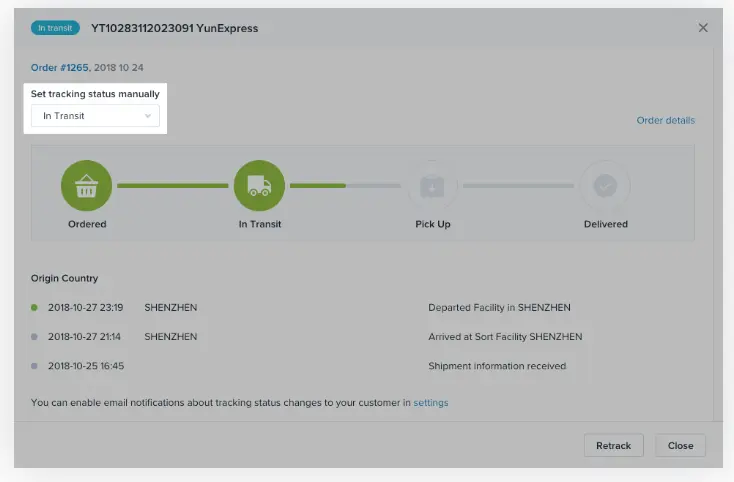
Task: Click the tracking number YT10283112023091 YunExpress
Action: [175, 28]
